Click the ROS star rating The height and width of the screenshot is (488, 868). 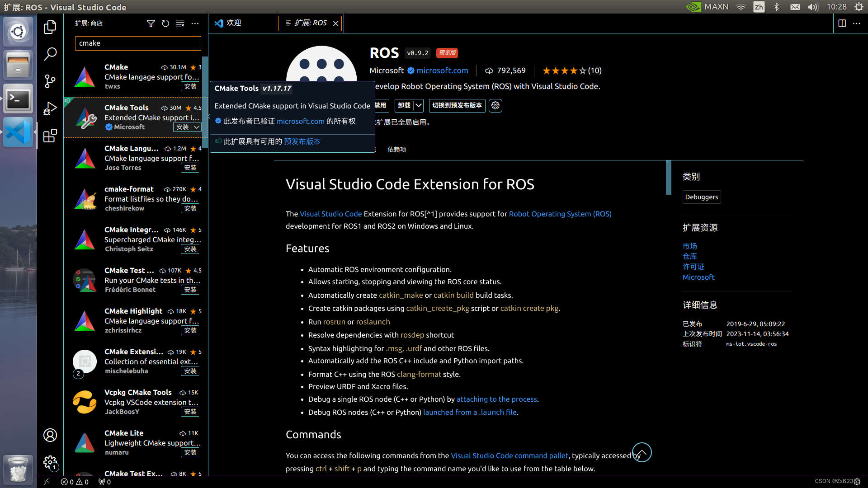(x=572, y=70)
